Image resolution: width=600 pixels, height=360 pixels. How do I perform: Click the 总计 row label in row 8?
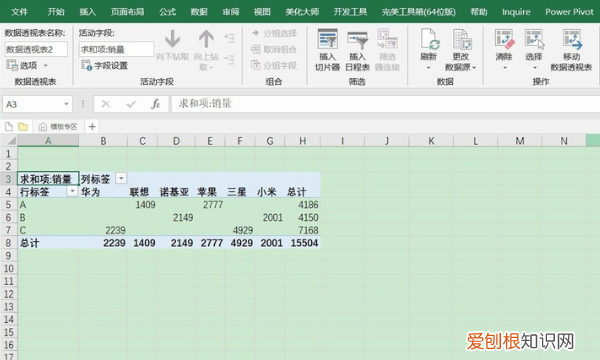point(48,243)
